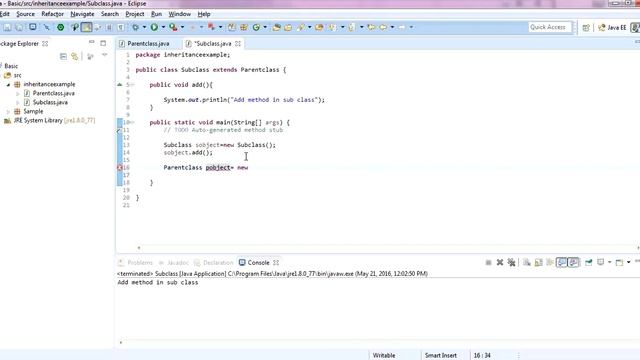Expand the Sample package node

click(x=8, y=111)
